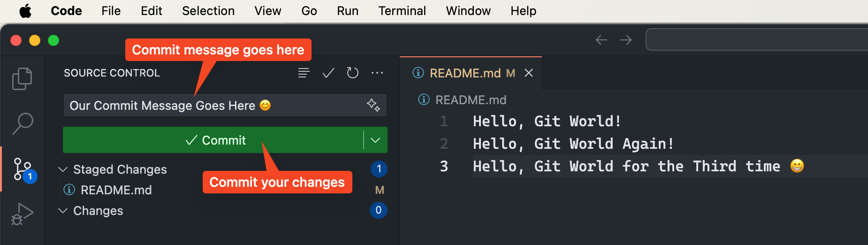Click the Staged Changes count badge 1

coord(379,169)
